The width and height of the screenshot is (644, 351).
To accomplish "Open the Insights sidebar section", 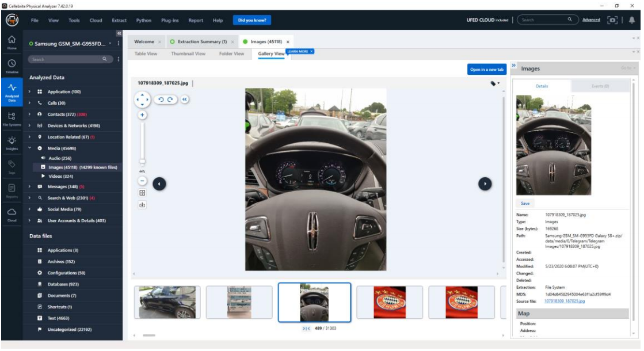I will click(x=12, y=143).
